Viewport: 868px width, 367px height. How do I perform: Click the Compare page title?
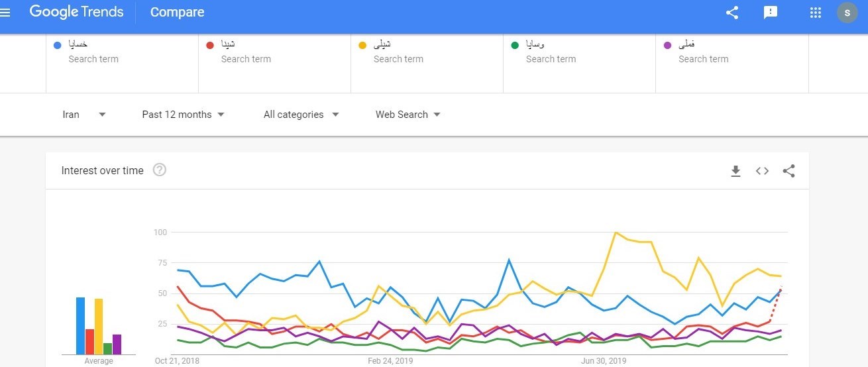point(177,12)
